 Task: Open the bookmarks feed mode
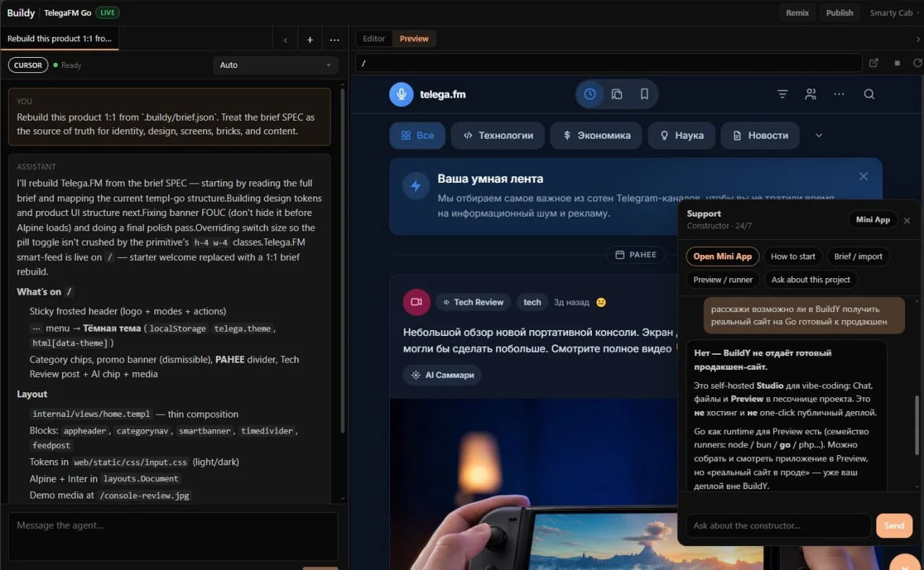644,94
